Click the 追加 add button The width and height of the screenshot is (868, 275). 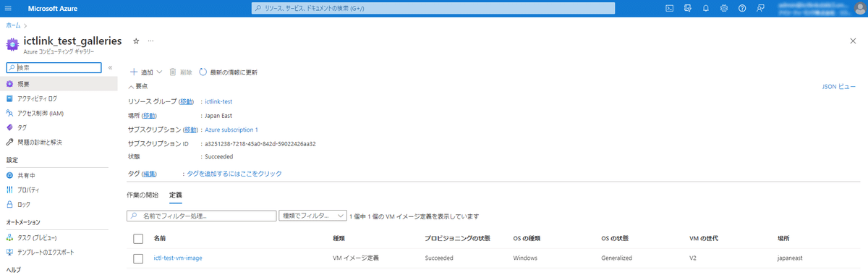(x=145, y=72)
